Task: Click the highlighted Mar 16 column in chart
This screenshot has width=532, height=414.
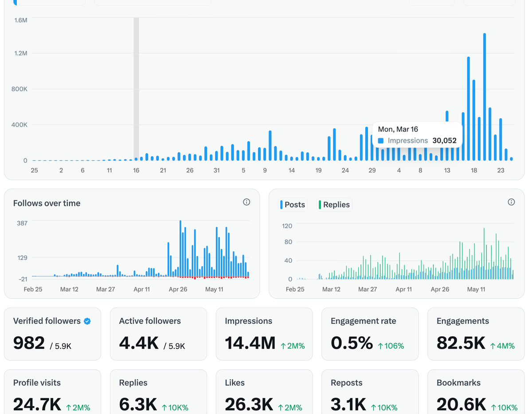Action: click(x=136, y=89)
